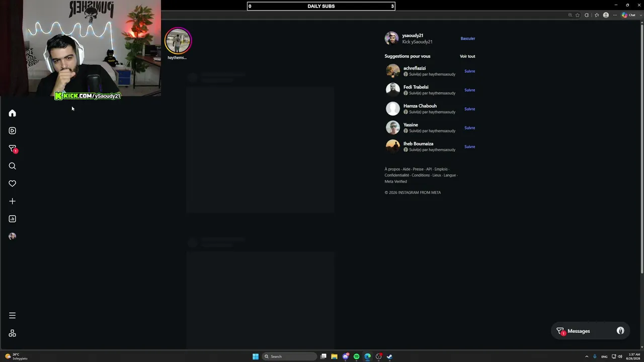Open Copilot Chat button

coord(629,15)
